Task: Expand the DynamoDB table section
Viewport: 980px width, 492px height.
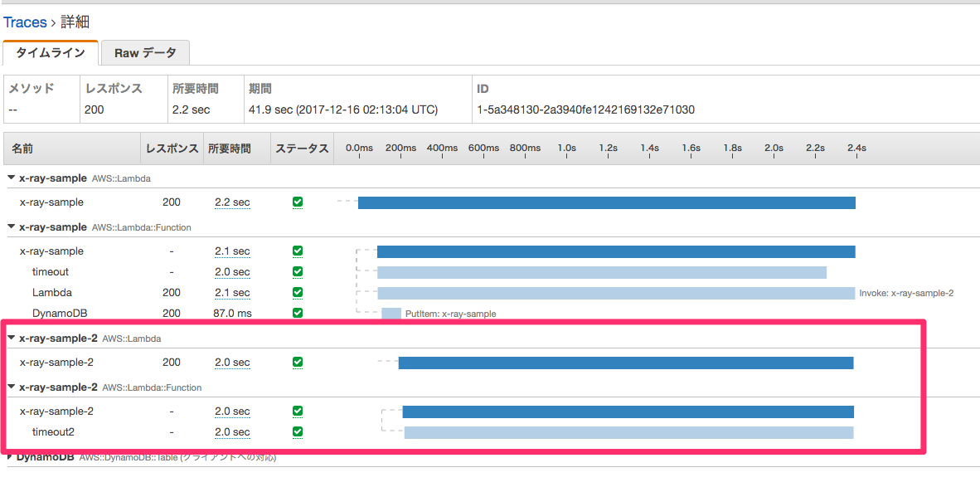Action: coord(10,455)
